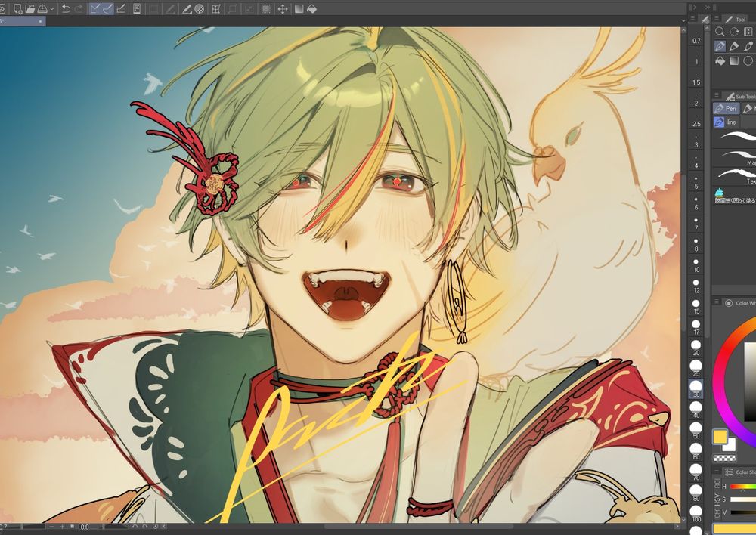Select the white sub drawing color swatch

(x=730, y=445)
